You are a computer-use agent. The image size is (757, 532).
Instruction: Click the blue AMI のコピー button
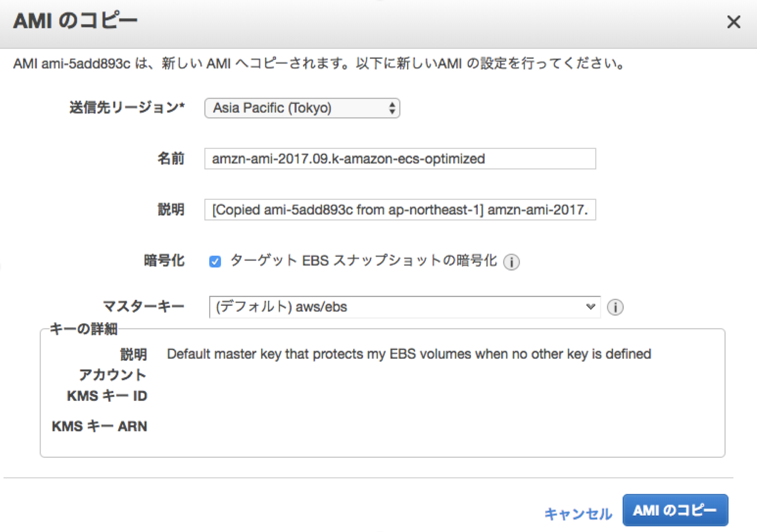[x=675, y=510]
